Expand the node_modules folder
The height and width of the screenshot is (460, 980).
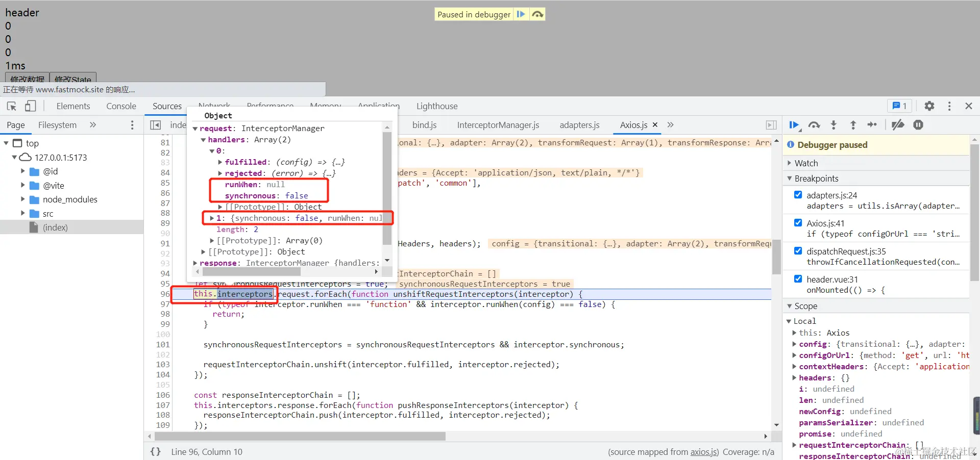point(22,199)
